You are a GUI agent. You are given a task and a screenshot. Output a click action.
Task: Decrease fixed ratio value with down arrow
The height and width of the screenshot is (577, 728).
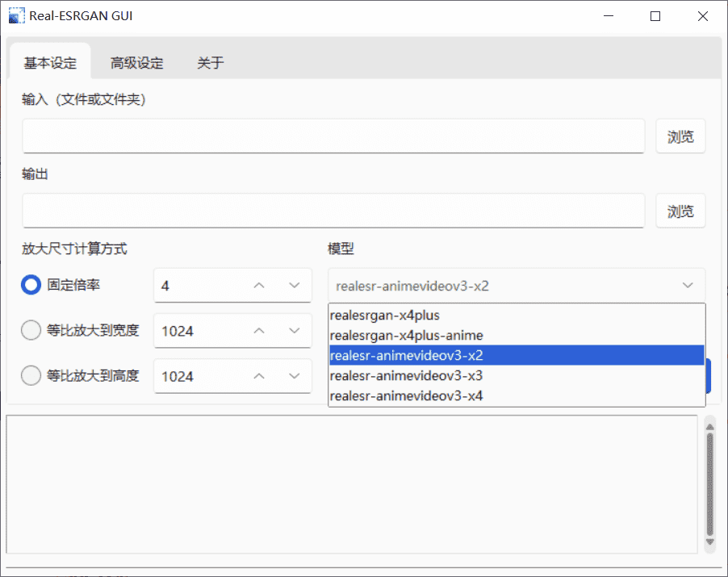click(294, 286)
